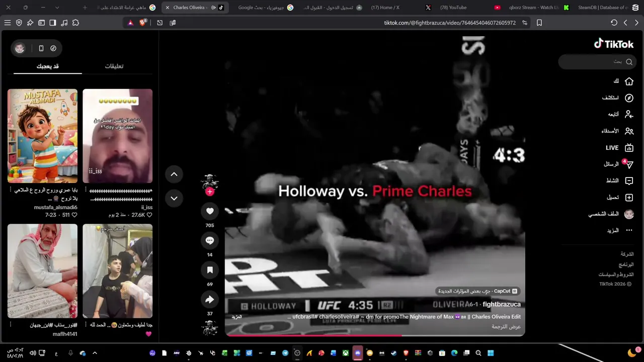
Task: Open the 'البرنامج' footer link
Action: (626, 264)
